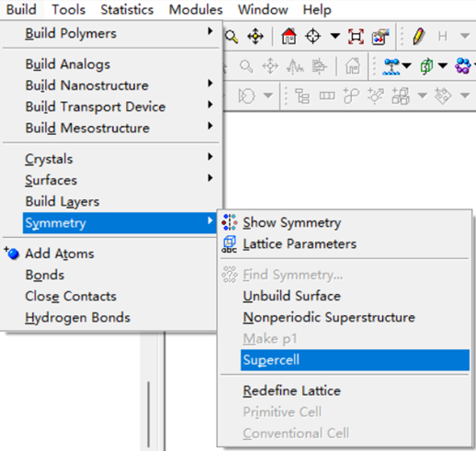
Task: Click the Fit to View icon
Action: [356, 37]
